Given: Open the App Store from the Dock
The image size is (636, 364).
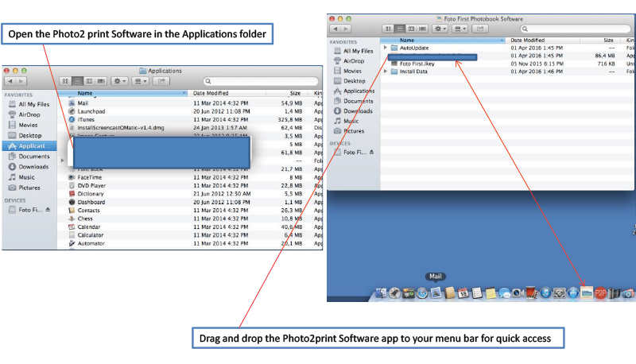Looking at the screenshot, I should (x=572, y=293).
